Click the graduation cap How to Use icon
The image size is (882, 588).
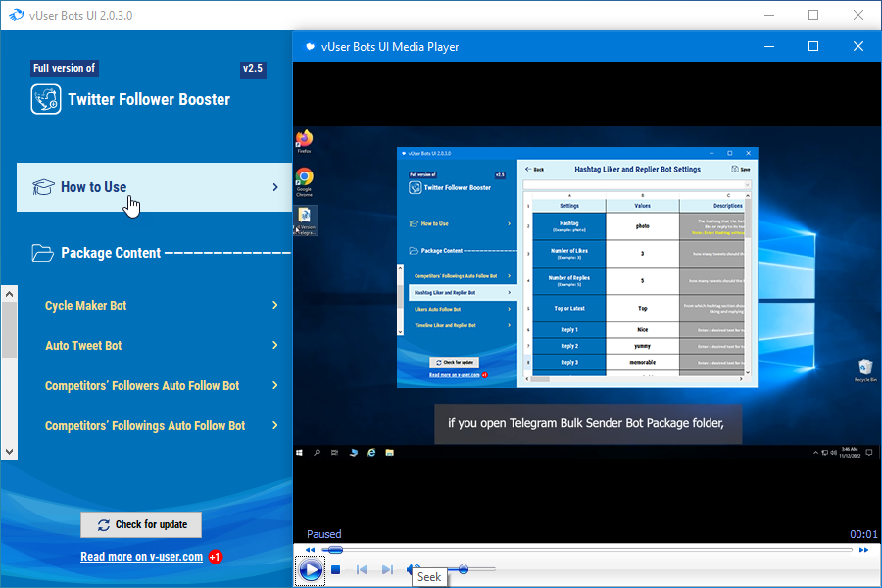(x=43, y=187)
